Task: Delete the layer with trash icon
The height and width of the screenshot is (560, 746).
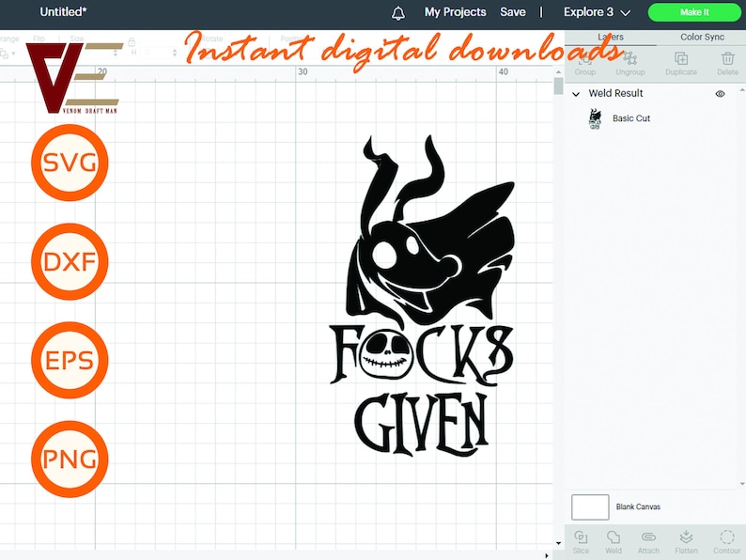Action: [x=727, y=62]
